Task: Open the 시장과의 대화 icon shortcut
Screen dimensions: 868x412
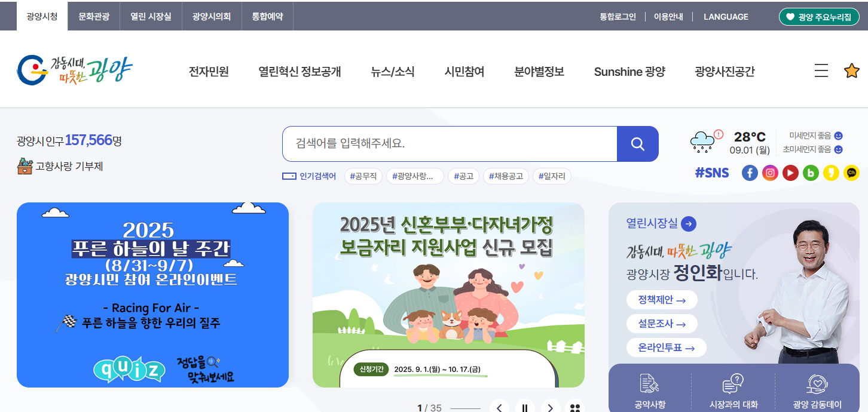Action: (x=733, y=392)
